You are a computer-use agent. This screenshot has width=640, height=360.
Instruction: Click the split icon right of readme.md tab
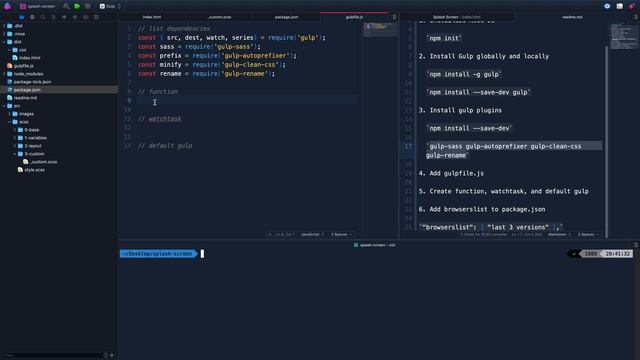636,17
